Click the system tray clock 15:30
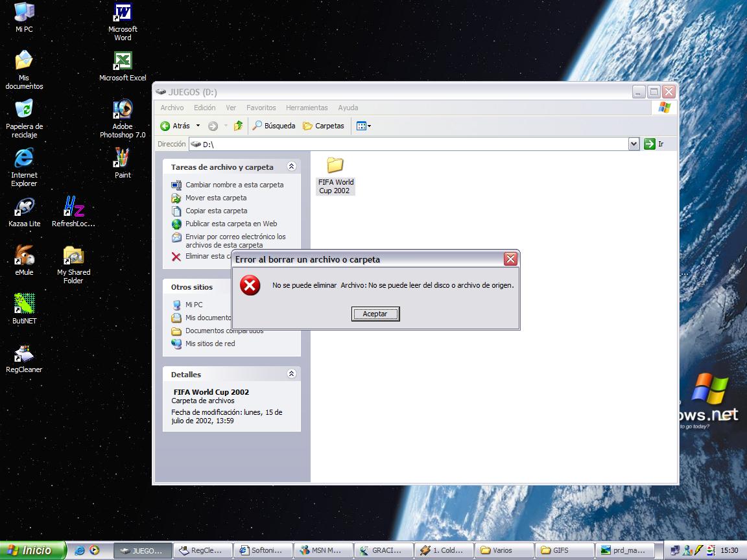Image resolution: width=747 pixels, height=560 pixels. coord(729,550)
